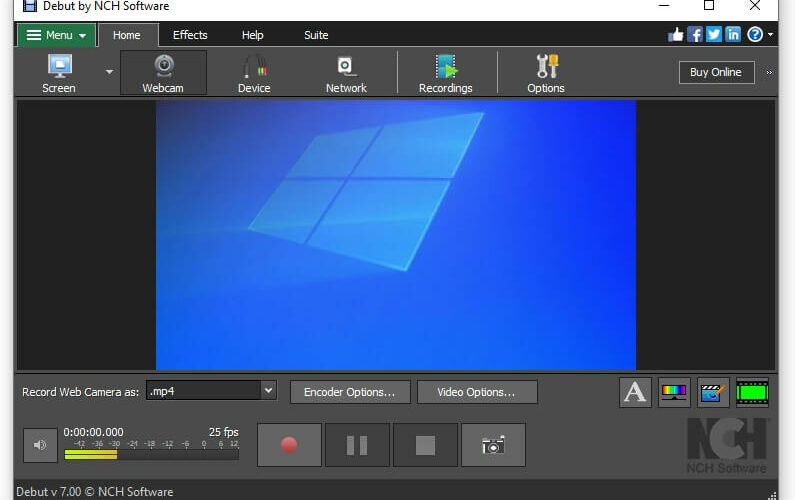This screenshot has width=795, height=500.
Task: Open the Options dialog
Action: pos(546,73)
